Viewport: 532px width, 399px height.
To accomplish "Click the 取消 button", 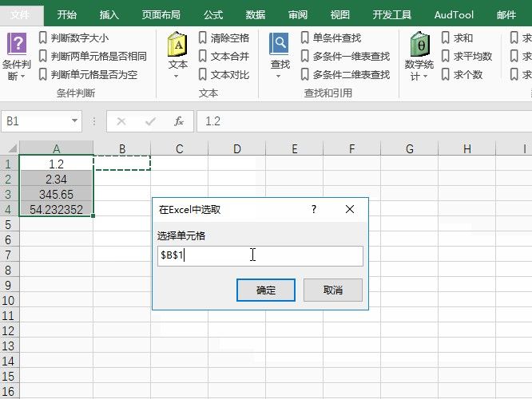I will [x=333, y=290].
